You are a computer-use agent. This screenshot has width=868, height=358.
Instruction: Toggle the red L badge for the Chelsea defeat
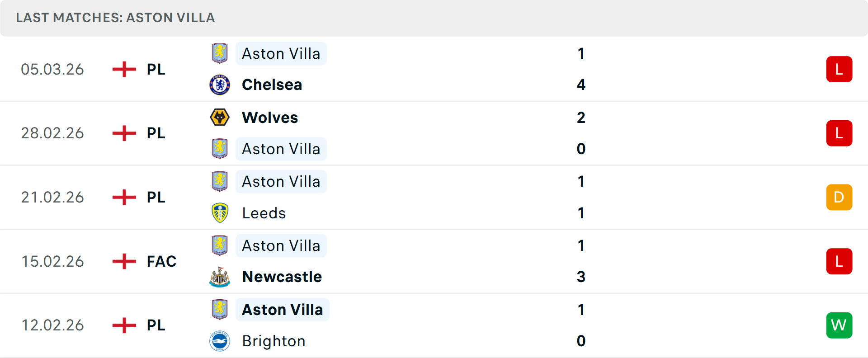coord(839,69)
